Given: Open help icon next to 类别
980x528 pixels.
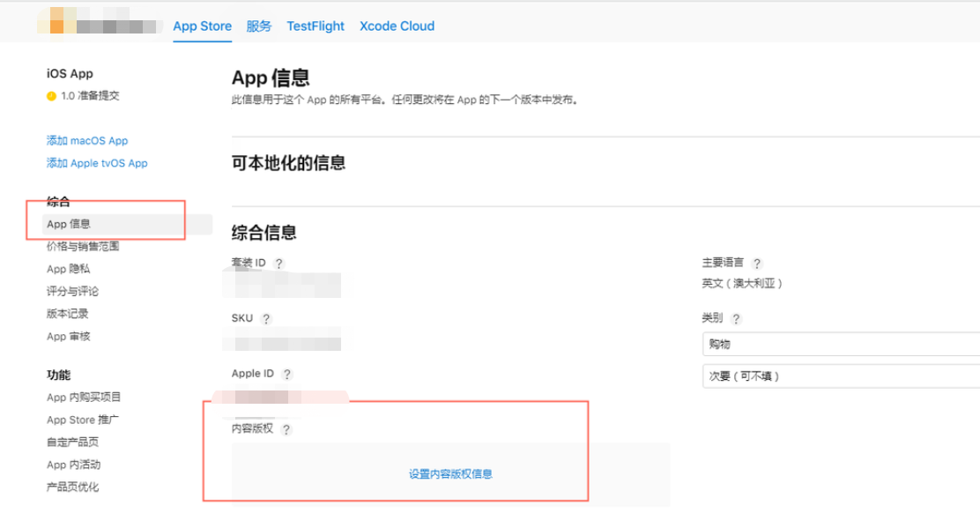Looking at the screenshot, I should click(x=736, y=319).
